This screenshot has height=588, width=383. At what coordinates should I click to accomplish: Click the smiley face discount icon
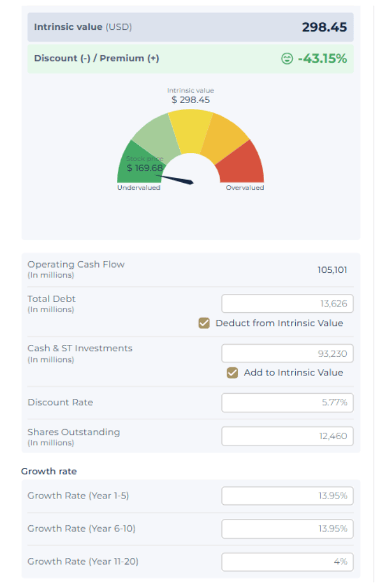click(x=287, y=59)
